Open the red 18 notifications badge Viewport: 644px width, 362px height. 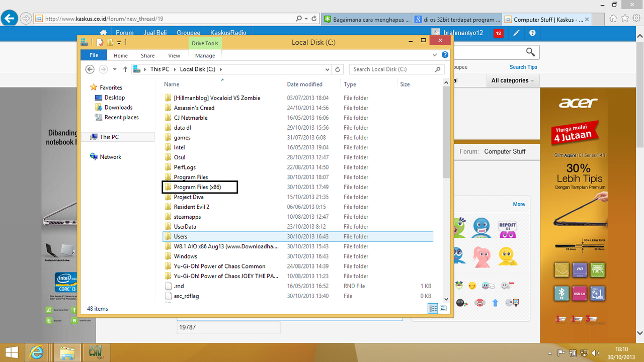(x=498, y=33)
